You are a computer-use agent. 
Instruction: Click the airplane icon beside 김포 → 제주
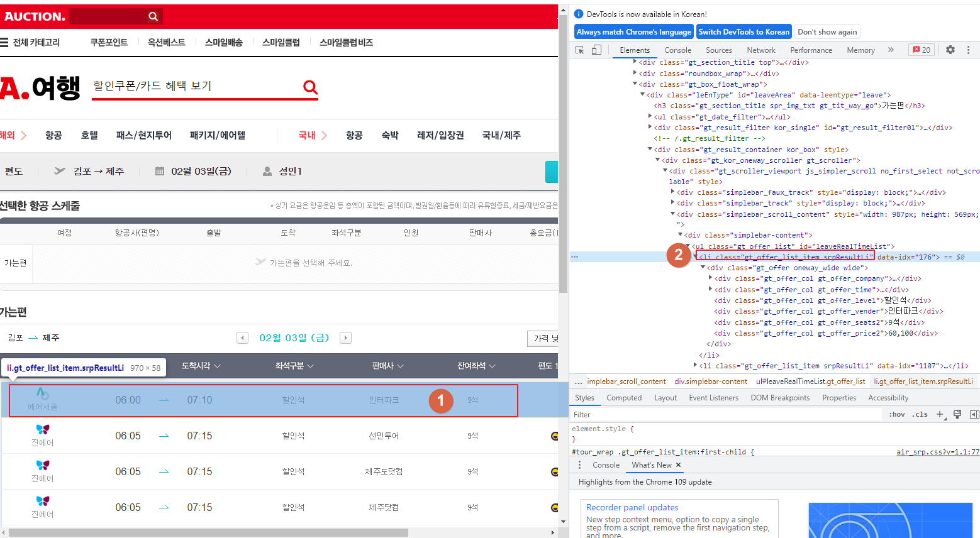(x=60, y=171)
